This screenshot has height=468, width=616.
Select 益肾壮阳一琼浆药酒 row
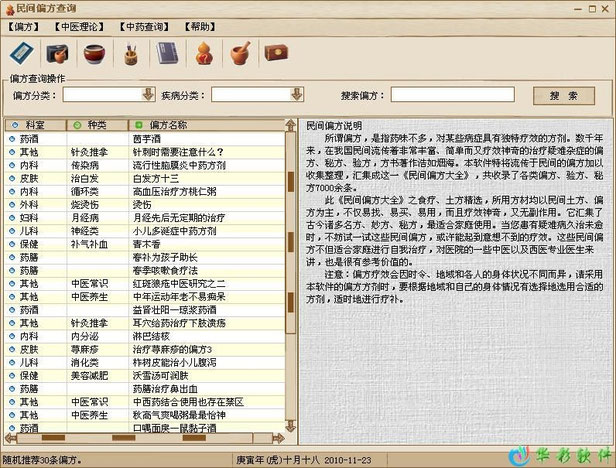[x=145, y=310]
